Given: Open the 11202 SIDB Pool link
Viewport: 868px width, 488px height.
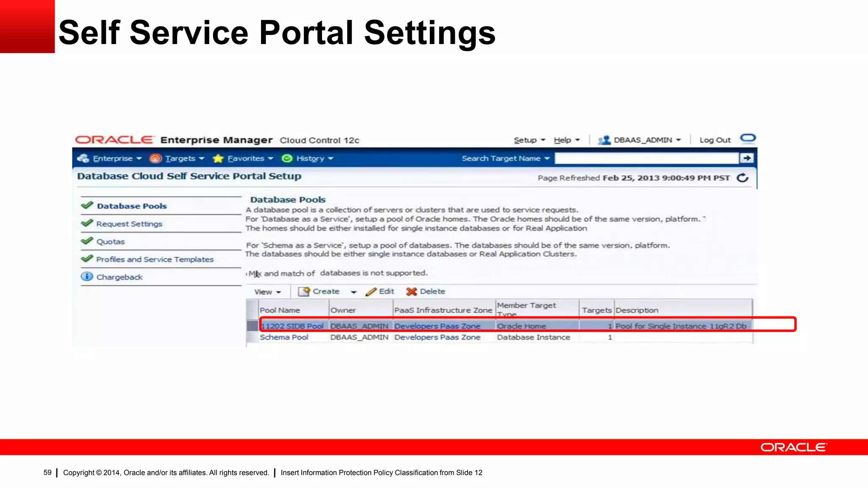Looking at the screenshot, I should tap(292, 326).
